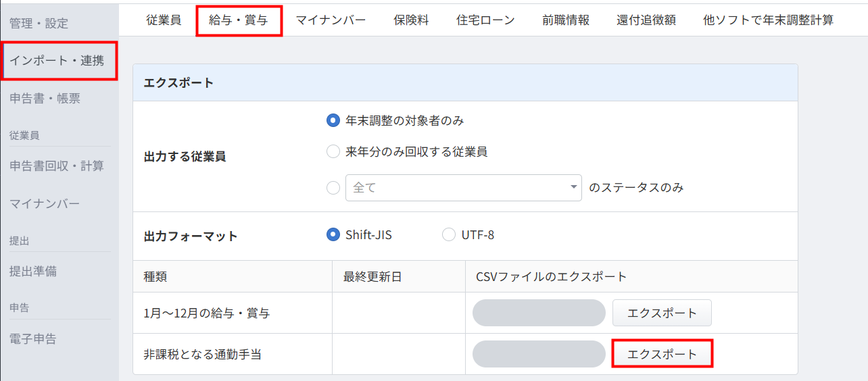The height and width of the screenshot is (381, 868).
Task: Switch to 給与・賞与 tab
Action: pos(239,20)
